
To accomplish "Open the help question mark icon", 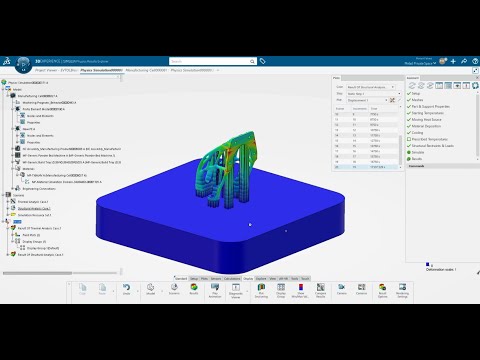I will [x=475, y=61].
